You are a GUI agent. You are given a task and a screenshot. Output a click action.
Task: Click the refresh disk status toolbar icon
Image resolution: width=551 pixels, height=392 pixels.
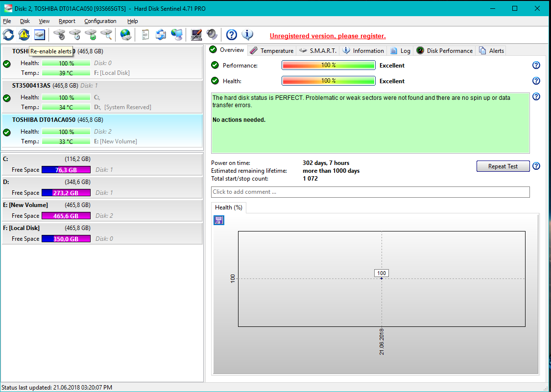8,35
